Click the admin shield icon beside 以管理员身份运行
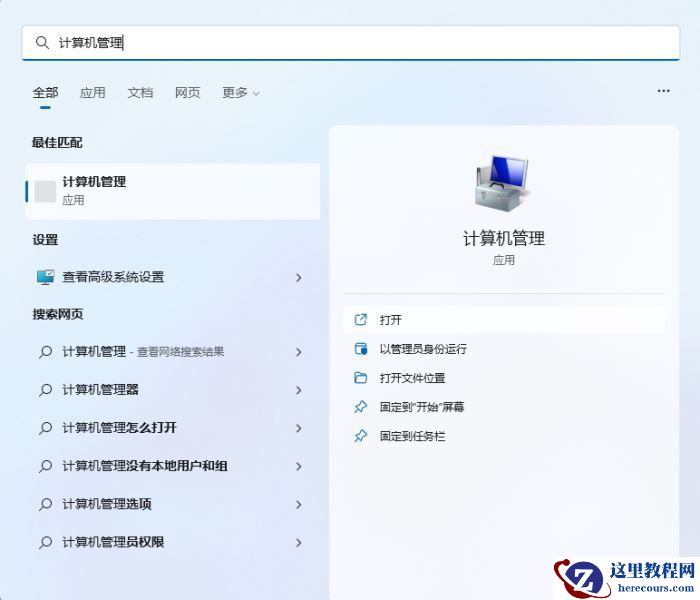The height and width of the screenshot is (600, 700). (361, 349)
